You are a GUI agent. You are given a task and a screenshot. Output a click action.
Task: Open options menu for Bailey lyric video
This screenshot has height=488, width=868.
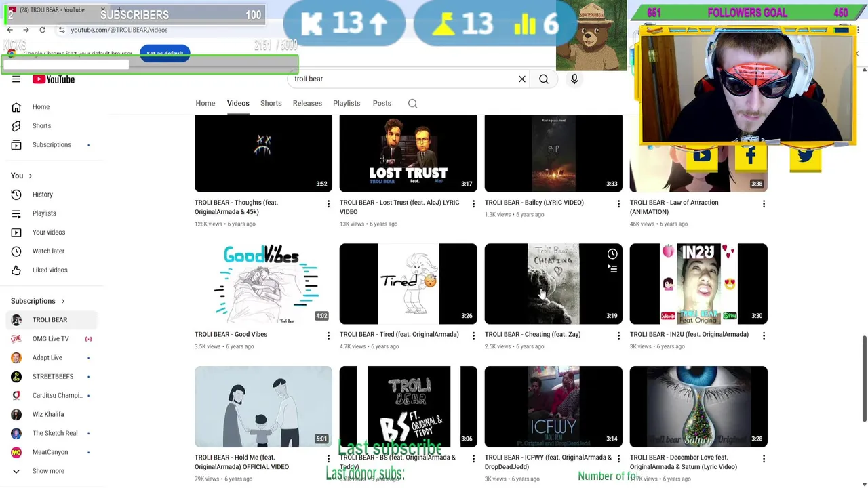coord(618,203)
